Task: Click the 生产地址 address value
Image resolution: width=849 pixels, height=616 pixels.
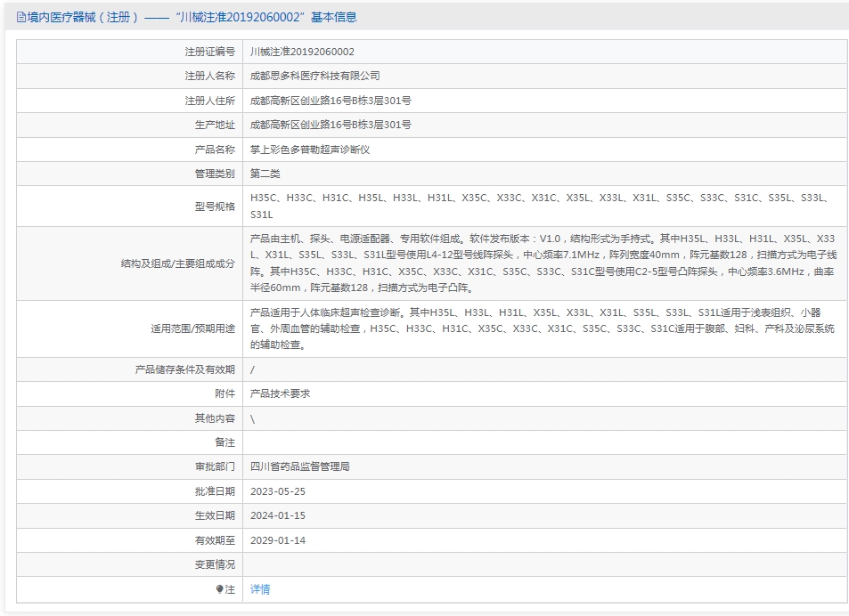Action: (x=331, y=125)
